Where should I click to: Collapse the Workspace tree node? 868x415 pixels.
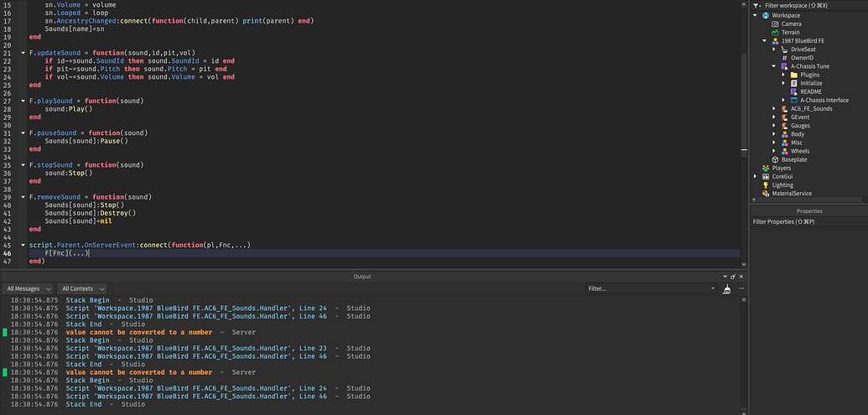pos(756,15)
